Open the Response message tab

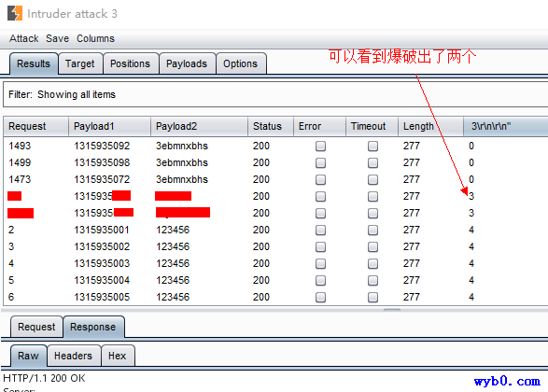pos(93,327)
